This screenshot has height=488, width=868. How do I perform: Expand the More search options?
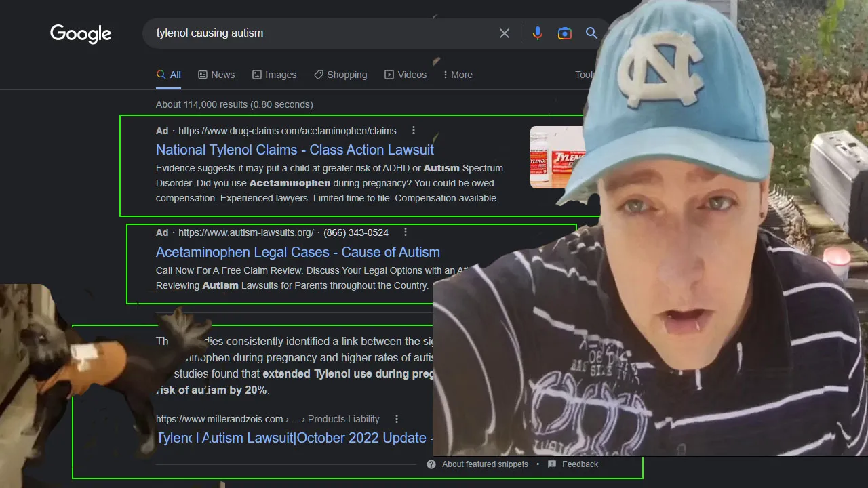(x=458, y=75)
